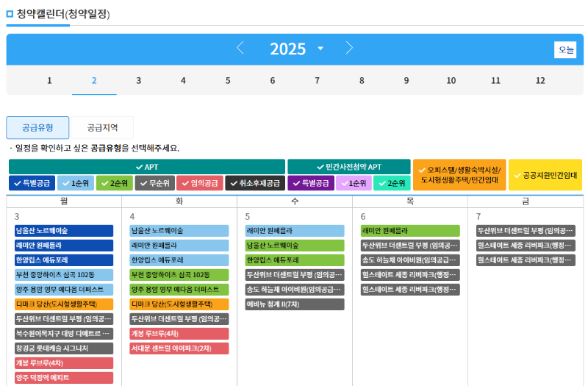
Task: Open 디마크 당산 entry on Monday 3
Action: point(64,304)
